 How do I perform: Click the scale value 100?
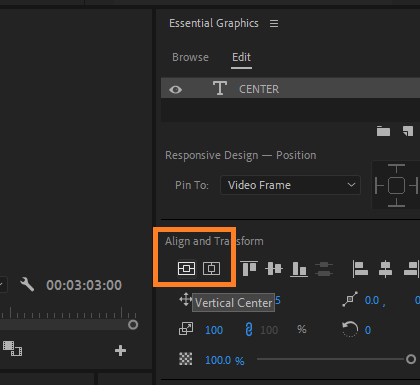[x=214, y=330]
